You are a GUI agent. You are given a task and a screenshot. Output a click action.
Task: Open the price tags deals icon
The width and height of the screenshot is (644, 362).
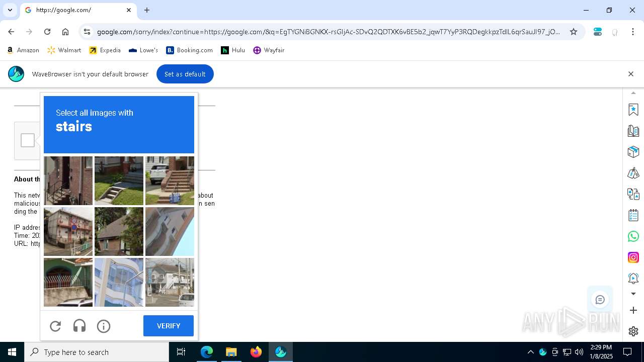point(633,173)
